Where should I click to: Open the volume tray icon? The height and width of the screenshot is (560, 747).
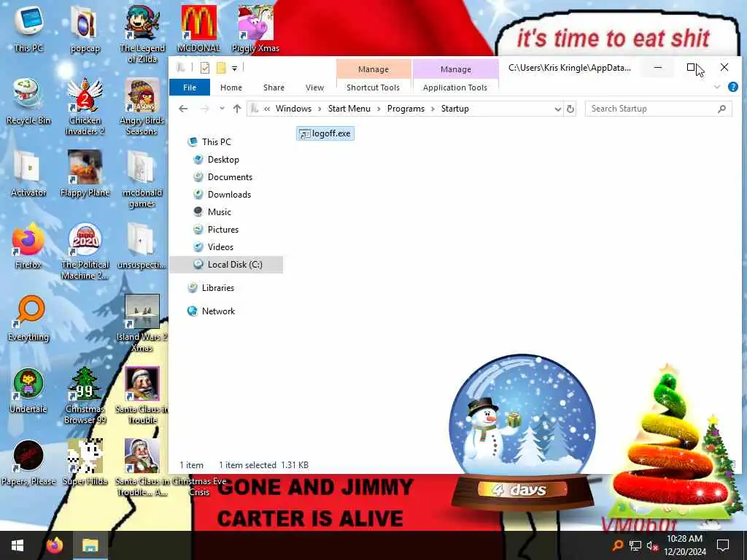click(x=652, y=545)
